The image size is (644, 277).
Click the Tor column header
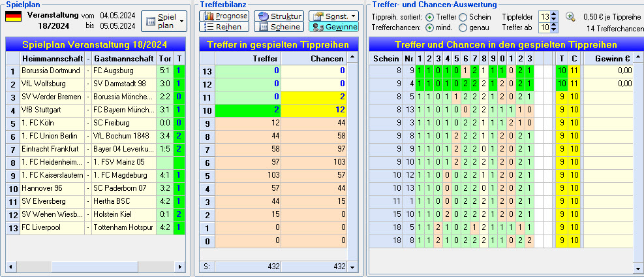tap(164, 58)
